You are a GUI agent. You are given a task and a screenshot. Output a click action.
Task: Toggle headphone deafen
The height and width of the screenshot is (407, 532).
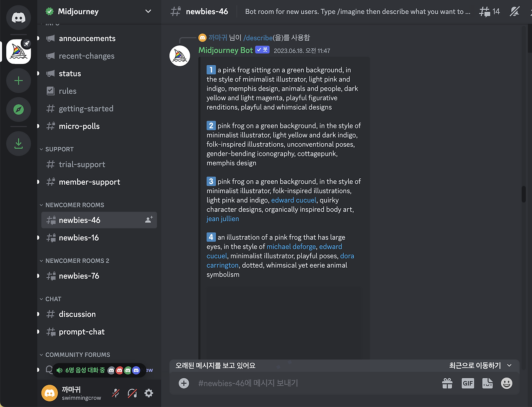pyautogui.click(x=132, y=393)
